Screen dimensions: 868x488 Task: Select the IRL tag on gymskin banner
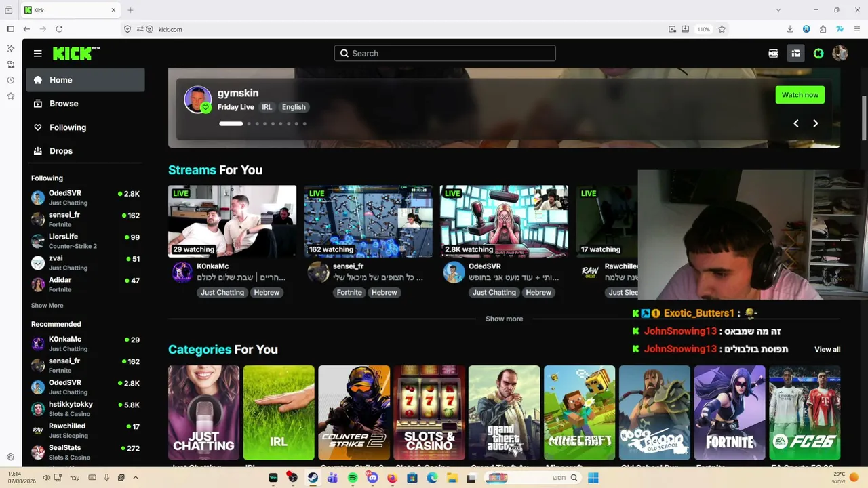click(267, 107)
